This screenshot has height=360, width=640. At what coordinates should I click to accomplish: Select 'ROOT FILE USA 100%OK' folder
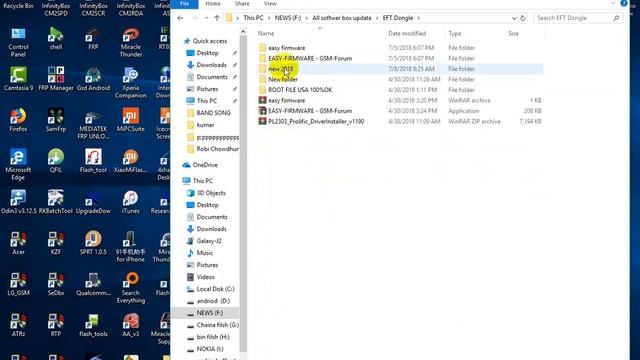coord(300,90)
